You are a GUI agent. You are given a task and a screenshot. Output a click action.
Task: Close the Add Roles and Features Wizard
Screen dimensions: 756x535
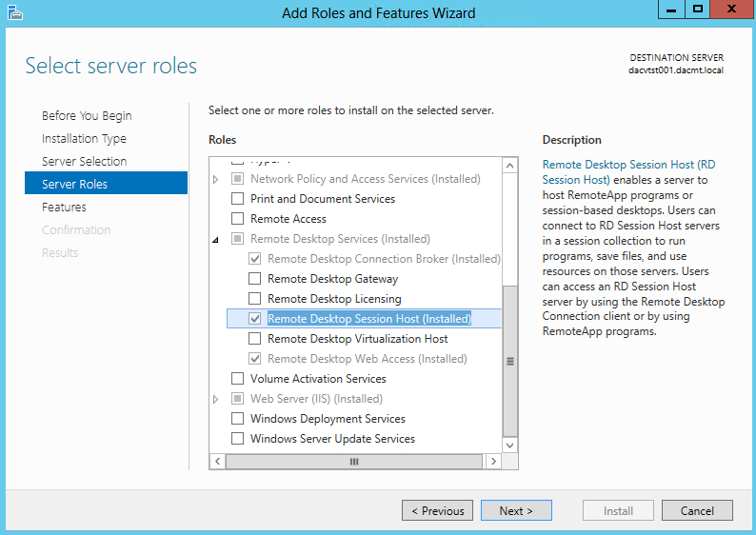click(731, 10)
